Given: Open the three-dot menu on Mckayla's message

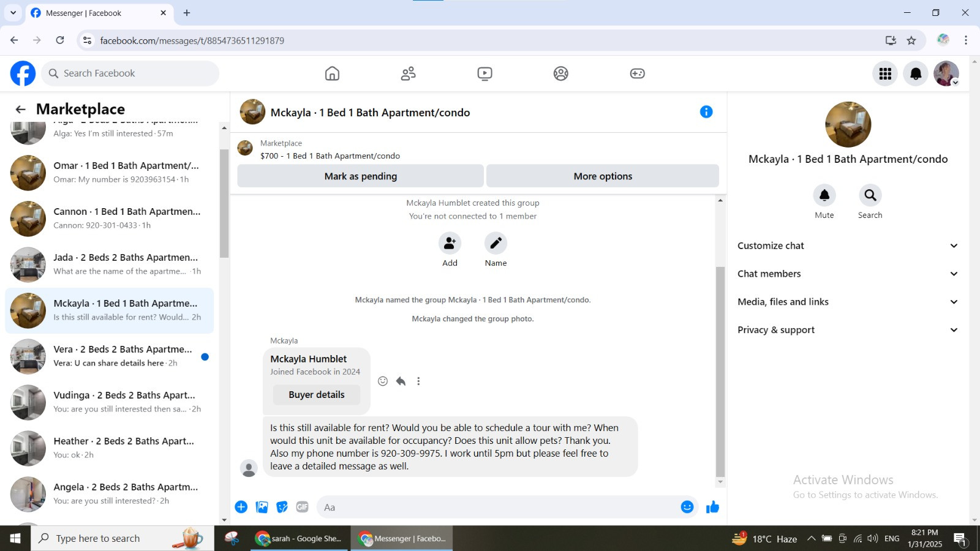Looking at the screenshot, I should (418, 381).
